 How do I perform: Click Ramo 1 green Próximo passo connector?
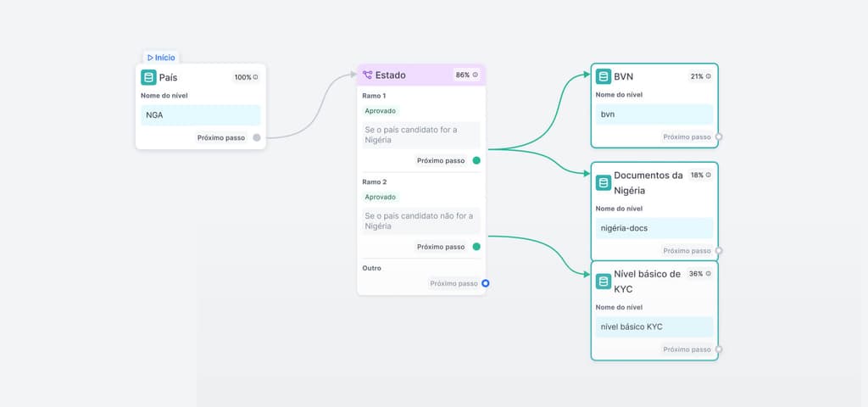pos(476,160)
